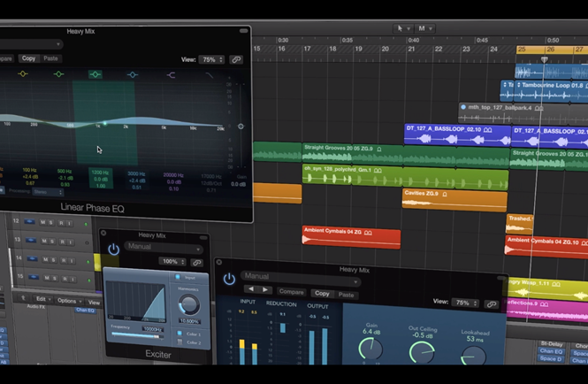Image resolution: width=588 pixels, height=384 pixels.
Task: Open the Linear Phase EQ View percentage dropdown
Action: click(211, 59)
